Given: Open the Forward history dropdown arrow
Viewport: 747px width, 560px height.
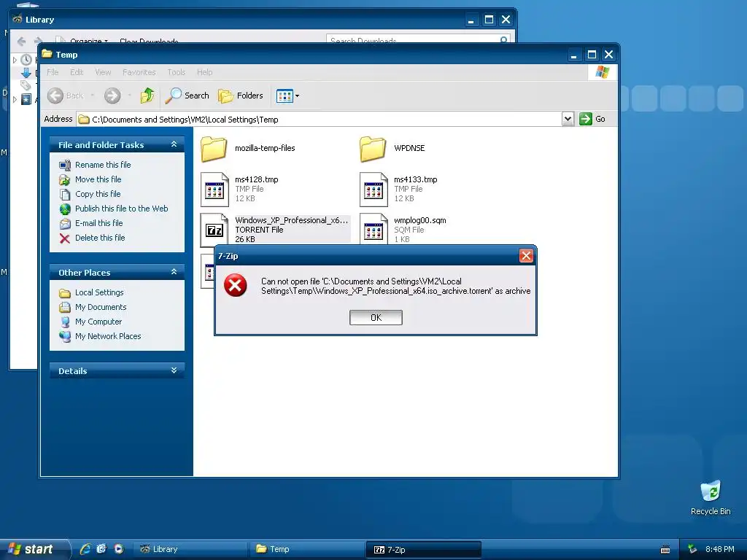Looking at the screenshot, I should click(x=129, y=96).
